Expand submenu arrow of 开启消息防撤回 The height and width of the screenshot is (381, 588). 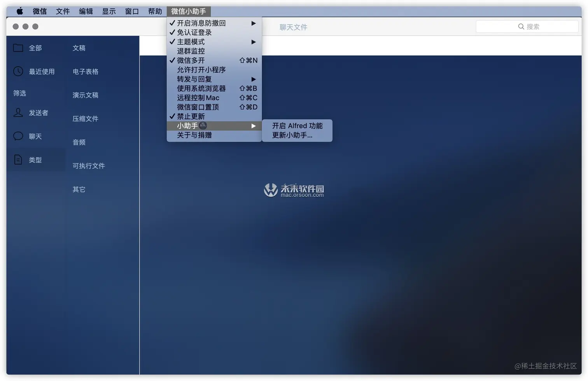(x=254, y=23)
